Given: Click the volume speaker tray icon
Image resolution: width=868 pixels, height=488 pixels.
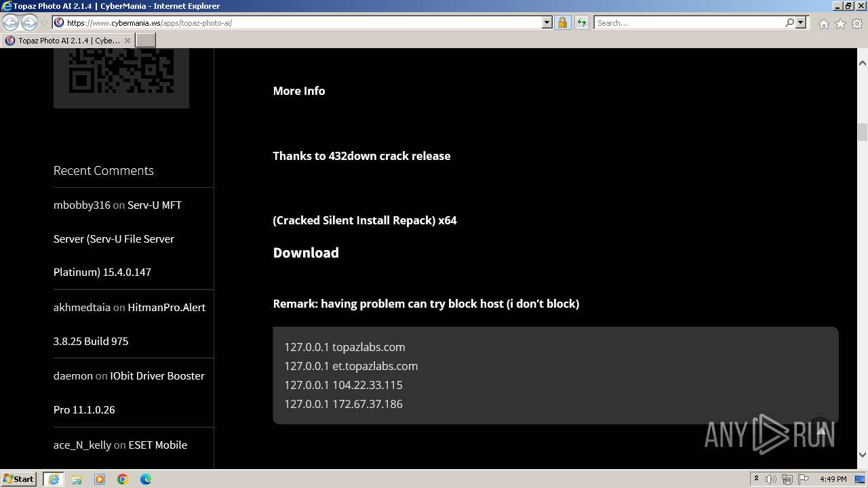Looking at the screenshot, I should pos(771,479).
